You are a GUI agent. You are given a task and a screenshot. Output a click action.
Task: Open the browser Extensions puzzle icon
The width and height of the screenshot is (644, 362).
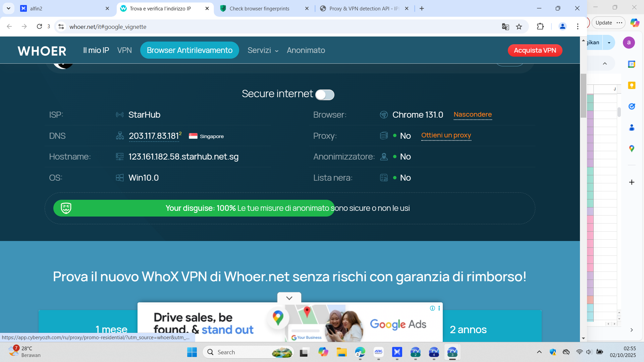pos(540,26)
